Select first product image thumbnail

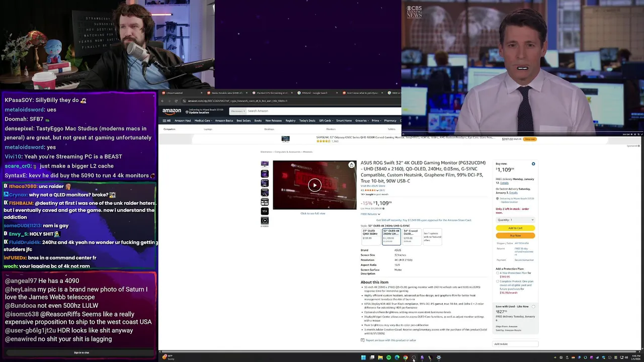coord(265,164)
